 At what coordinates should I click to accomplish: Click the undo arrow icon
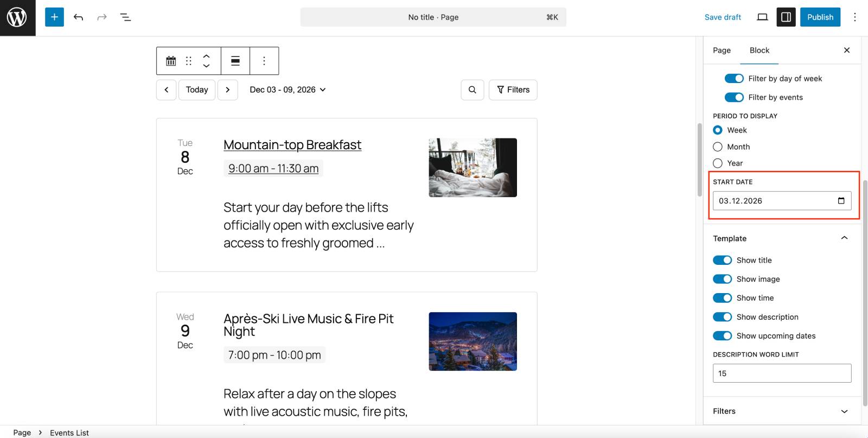tap(78, 17)
